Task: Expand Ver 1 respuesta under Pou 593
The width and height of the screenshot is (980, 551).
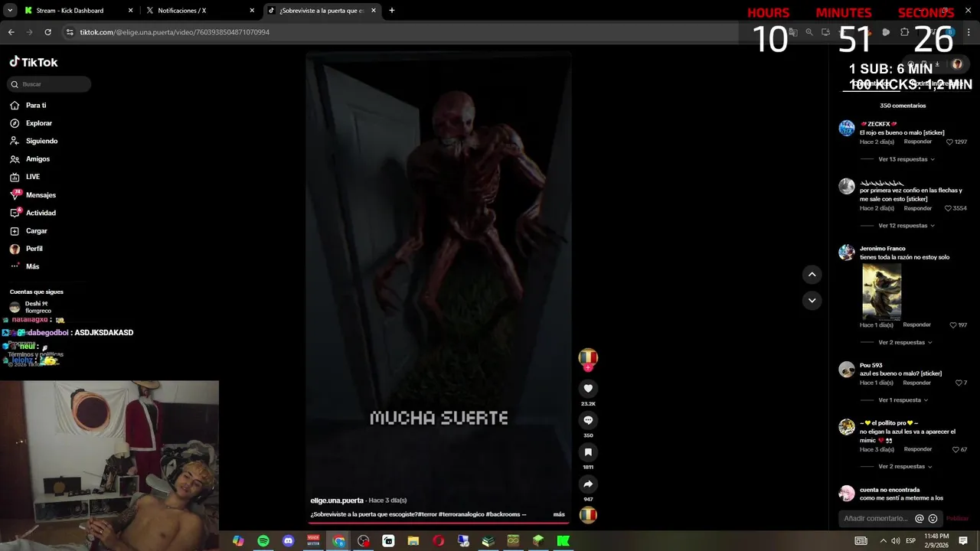Action: 903,400
